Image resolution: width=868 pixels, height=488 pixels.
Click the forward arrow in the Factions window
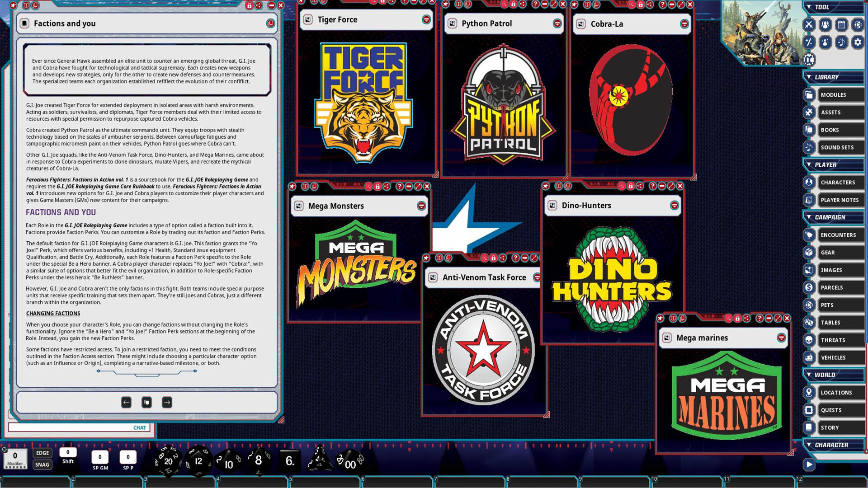pos(166,402)
